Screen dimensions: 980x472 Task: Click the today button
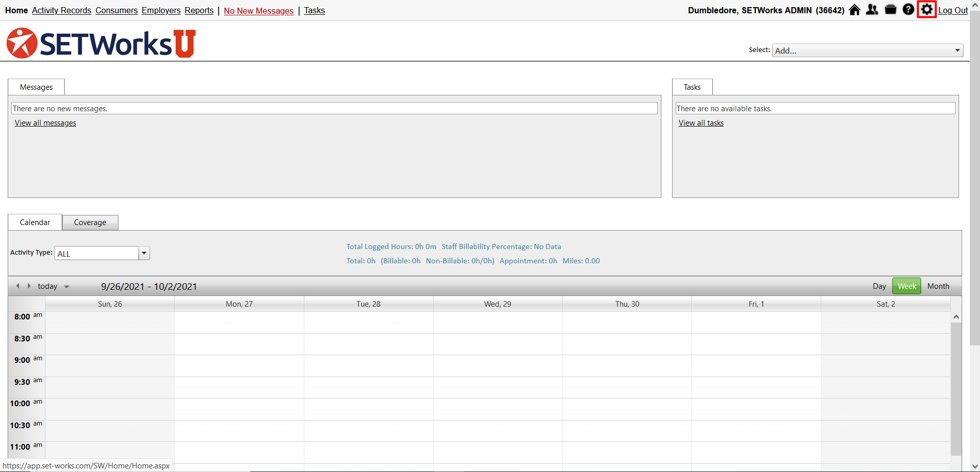coord(47,286)
